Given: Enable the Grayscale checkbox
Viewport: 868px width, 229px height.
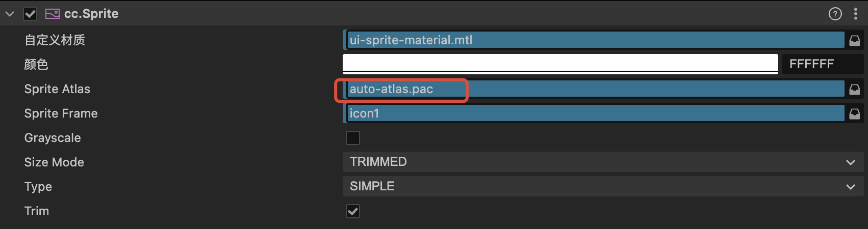Looking at the screenshot, I should [353, 138].
